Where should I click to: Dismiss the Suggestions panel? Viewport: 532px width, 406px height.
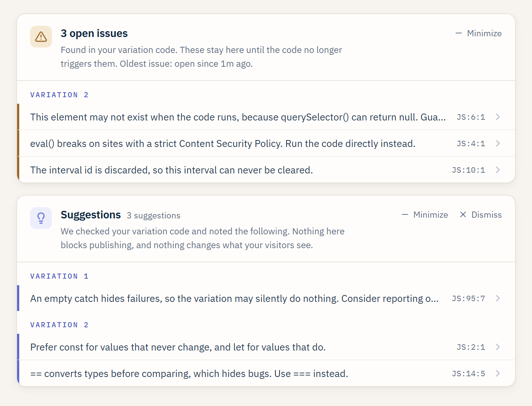pyautogui.click(x=481, y=215)
